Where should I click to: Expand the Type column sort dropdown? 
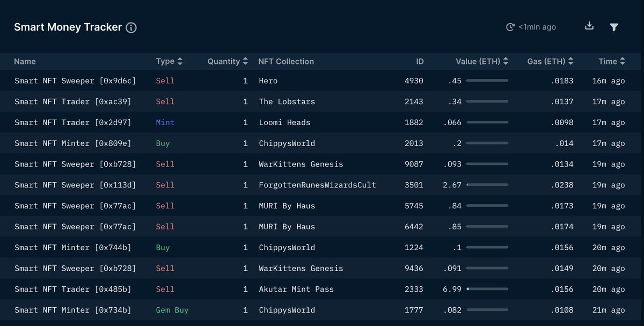[x=180, y=61]
